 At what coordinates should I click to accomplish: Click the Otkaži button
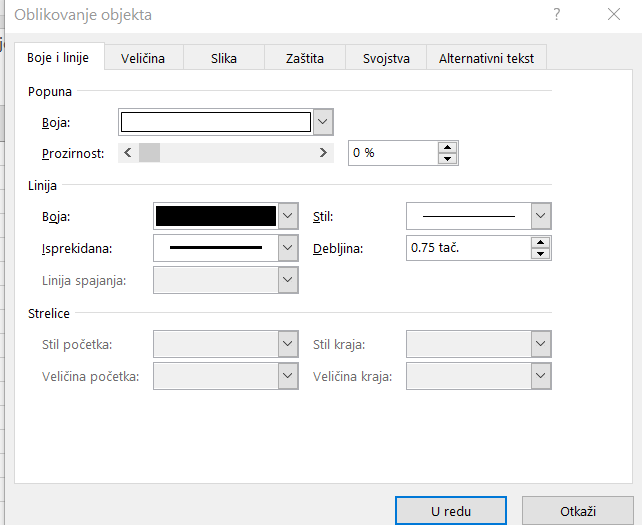(578, 511)
